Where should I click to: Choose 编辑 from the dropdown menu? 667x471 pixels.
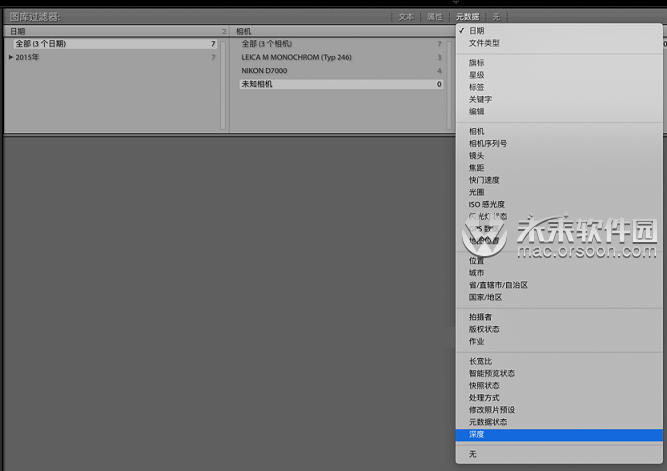(559, 111)
